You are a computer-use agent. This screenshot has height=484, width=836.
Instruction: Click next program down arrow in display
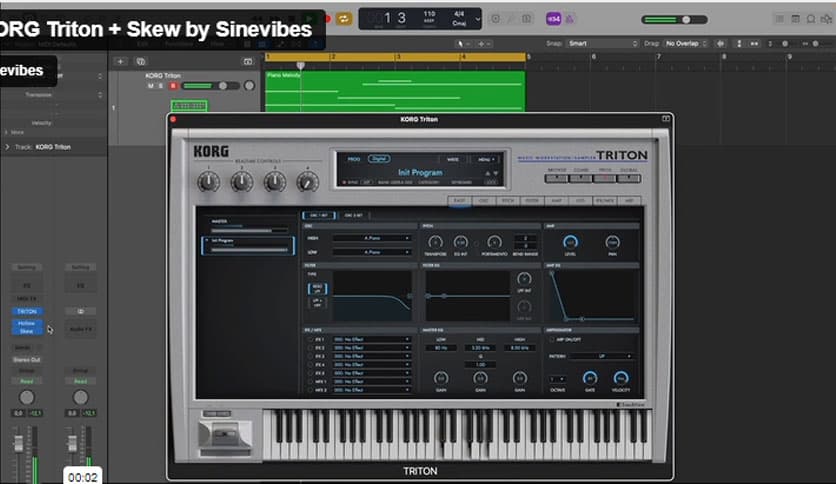pos(496,173)
